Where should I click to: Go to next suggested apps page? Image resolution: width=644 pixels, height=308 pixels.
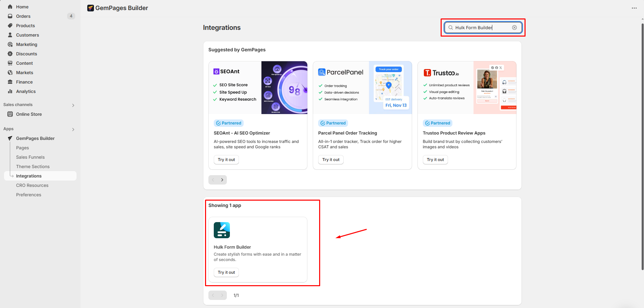pyautogui.click(x=222, y=180)
